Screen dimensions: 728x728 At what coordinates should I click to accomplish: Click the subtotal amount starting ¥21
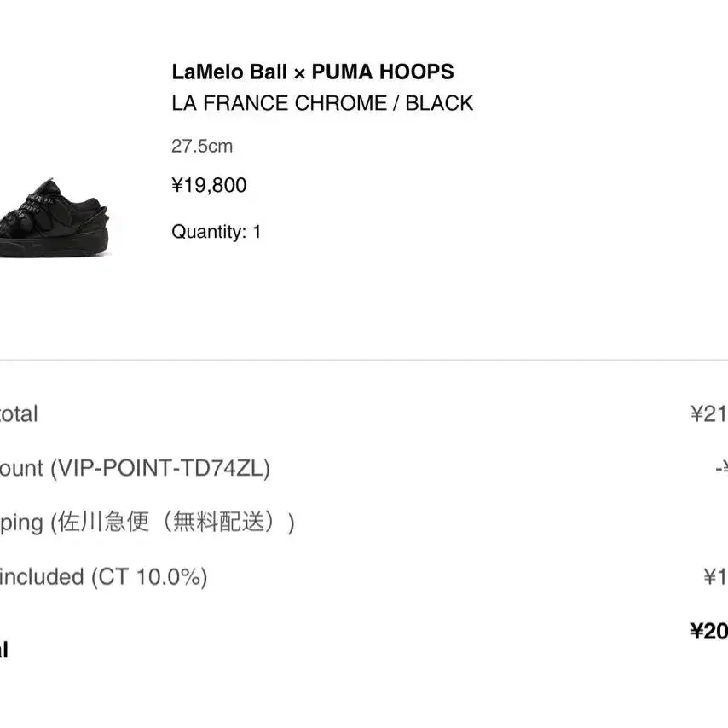709,413
